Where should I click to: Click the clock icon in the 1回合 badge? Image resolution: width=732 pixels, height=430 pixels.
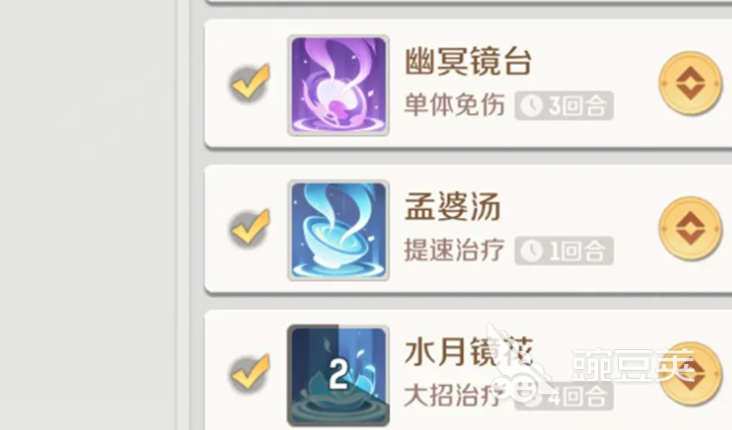pos(531,251)
